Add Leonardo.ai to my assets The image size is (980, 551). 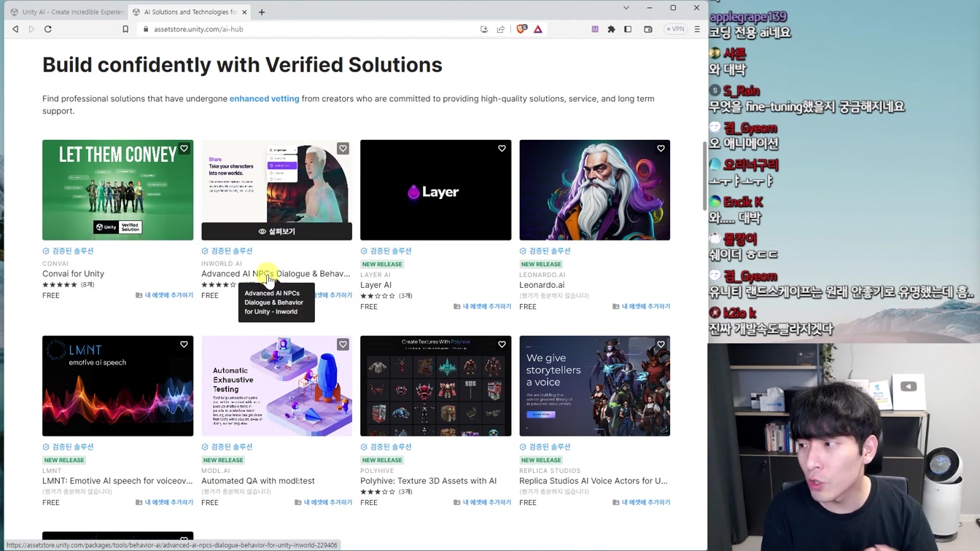[641, 306]
